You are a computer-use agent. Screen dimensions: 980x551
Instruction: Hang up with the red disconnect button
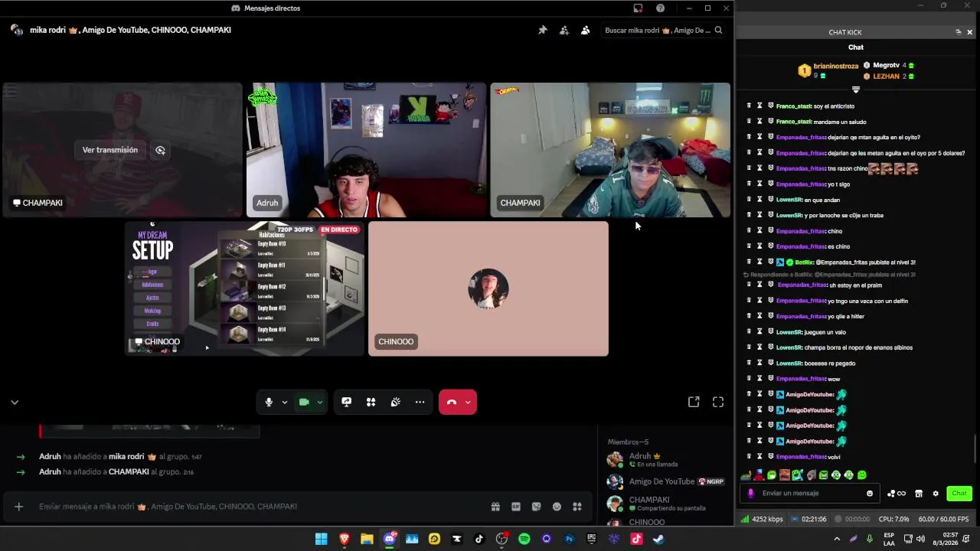tap(451, 402)
